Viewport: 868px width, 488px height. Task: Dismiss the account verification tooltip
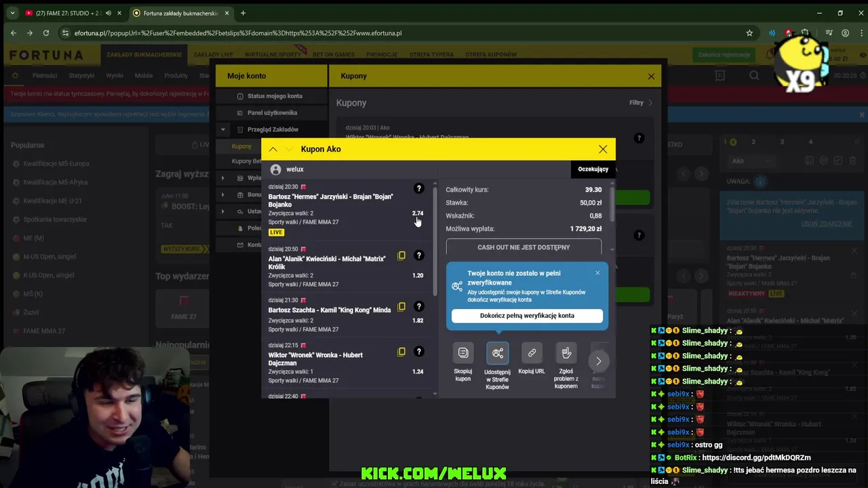[x=597, y=273]
